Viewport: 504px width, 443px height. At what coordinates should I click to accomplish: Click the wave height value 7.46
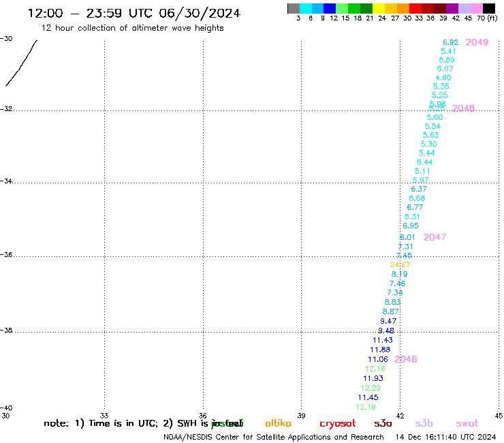click(x=397, y=284)
